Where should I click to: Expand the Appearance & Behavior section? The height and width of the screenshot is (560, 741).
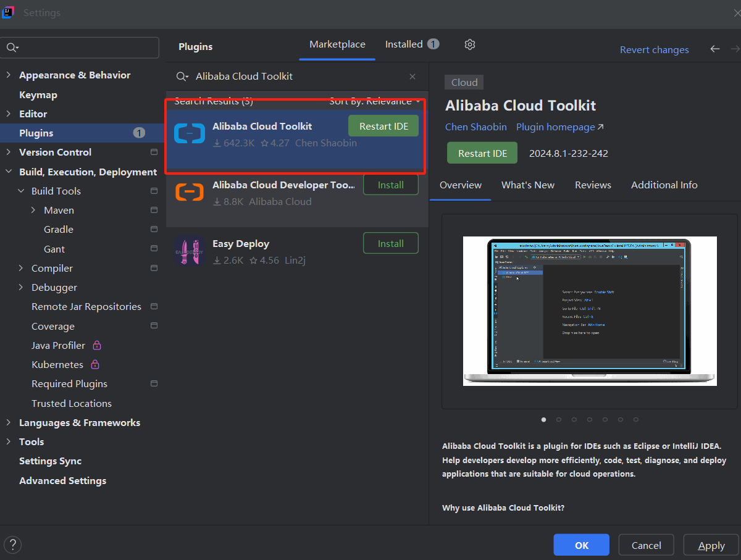click(8, 75)
